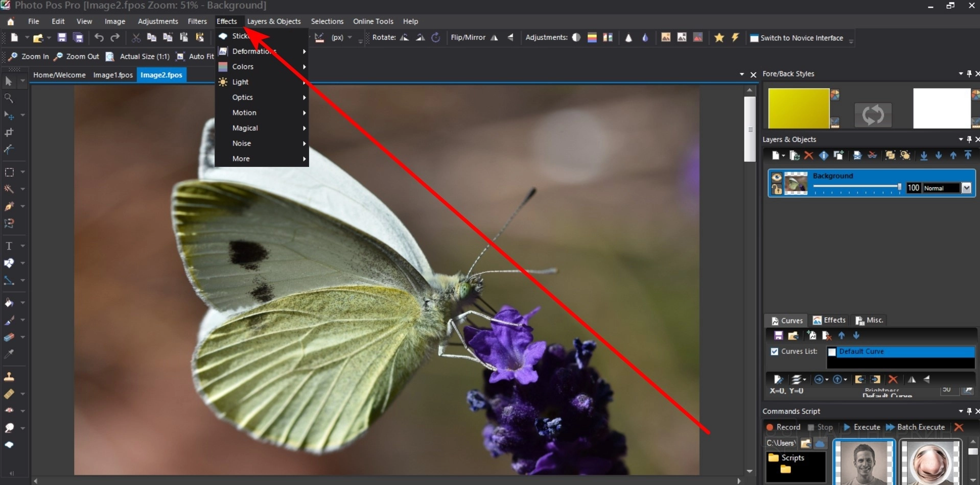Click the yellow foreground color swatch

coord(798,108)
